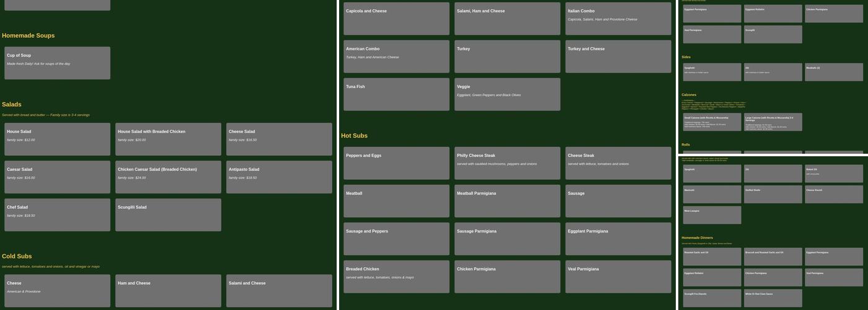The image size is (868, 310).
Task: Select the House Salad with Breaded Chicken item
Action: pyautogui.click(x=168, y=139)
